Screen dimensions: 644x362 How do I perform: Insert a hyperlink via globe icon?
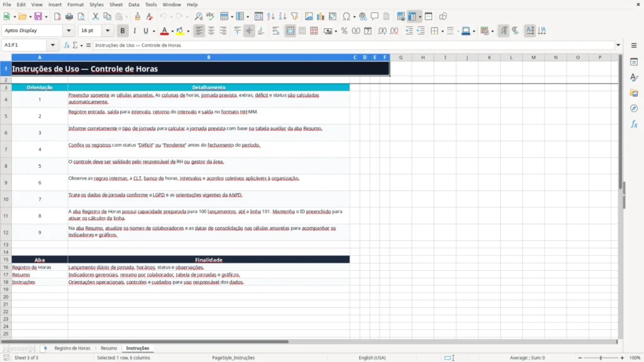[x=363, y=16]
